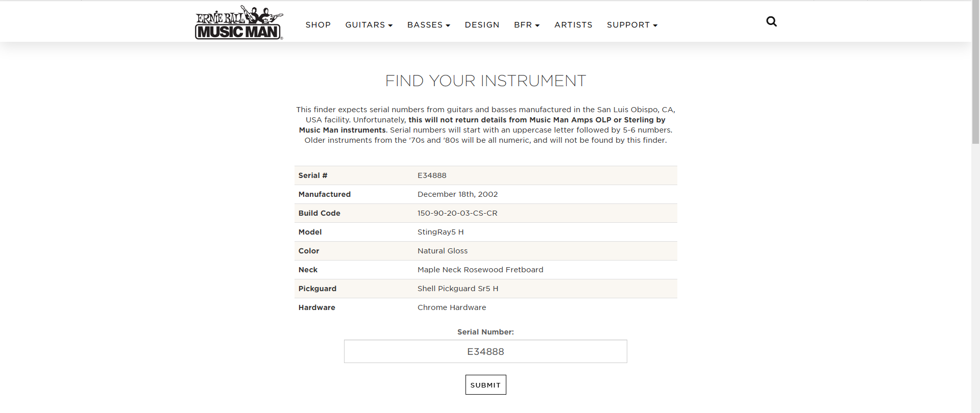Click the Chrome Hardware value
This screenshot has height=413, width=980.
click(452, 307)
